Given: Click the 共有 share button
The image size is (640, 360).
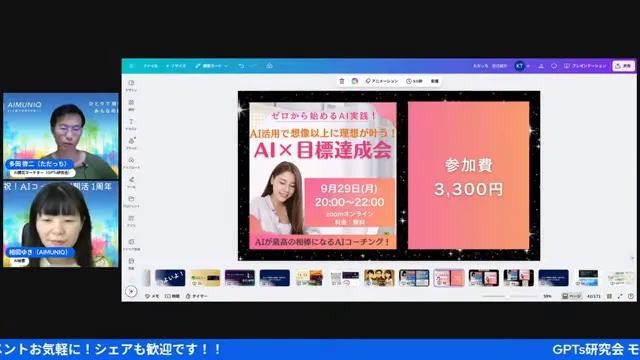Looking at the screenshot, I should pos(623,66).
